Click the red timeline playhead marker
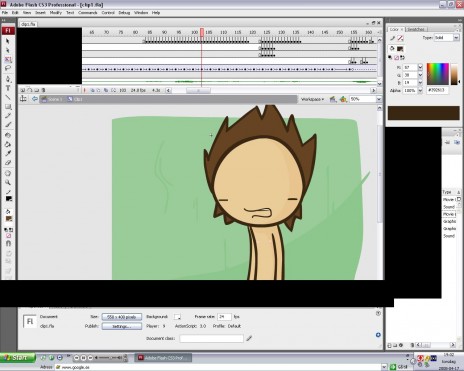The width and height of the screenshot is (464, 371). (202, 32)
